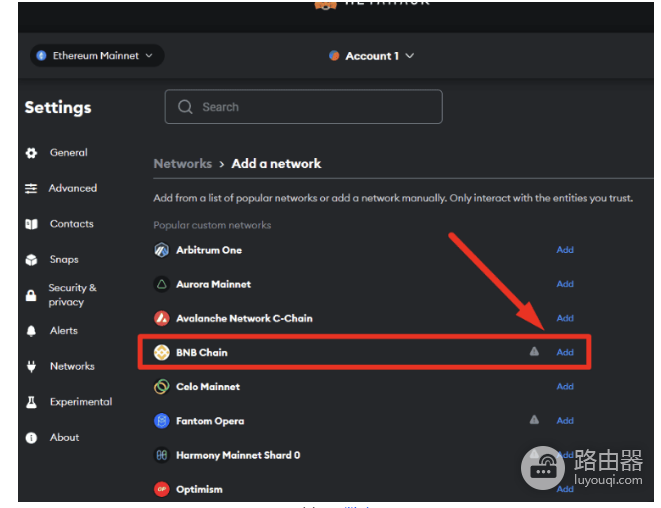Click the Account 1 avatar icon
The height and width of the screenshot is (508, 661).
pos(334,56)
